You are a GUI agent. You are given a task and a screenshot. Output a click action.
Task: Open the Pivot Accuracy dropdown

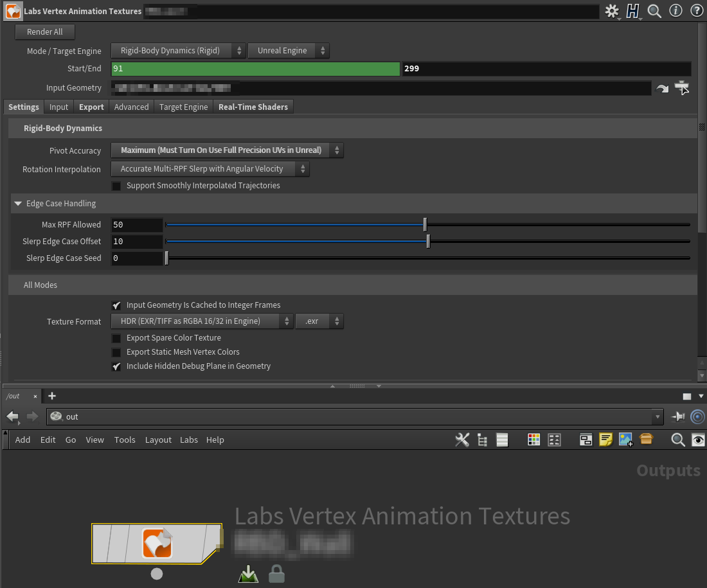pyautogui.click(x=228, y=150)
